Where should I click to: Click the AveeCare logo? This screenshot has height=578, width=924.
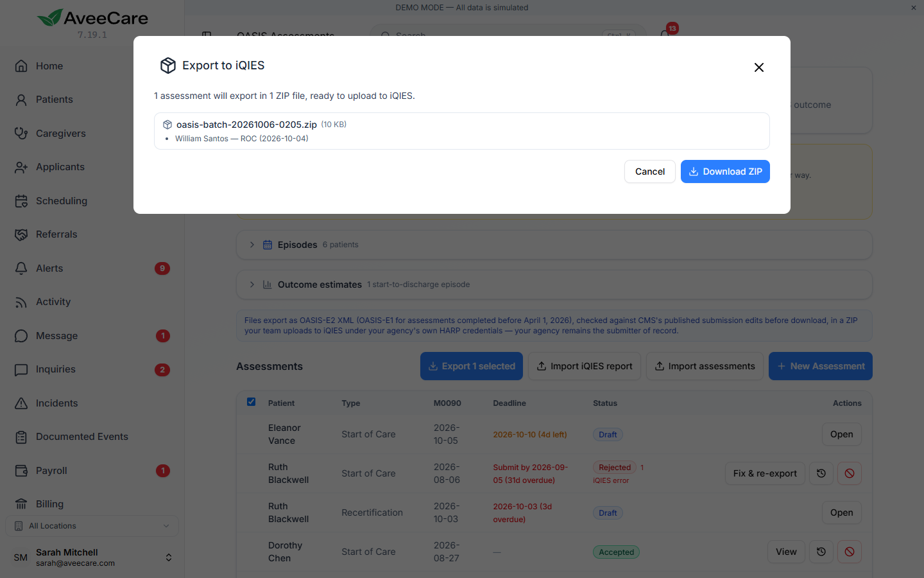(92, 18)
